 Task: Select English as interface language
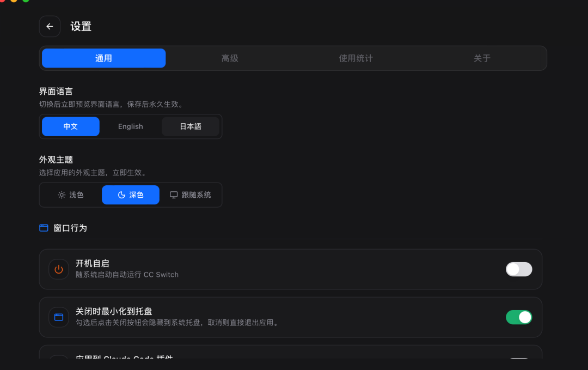[130, 126]
